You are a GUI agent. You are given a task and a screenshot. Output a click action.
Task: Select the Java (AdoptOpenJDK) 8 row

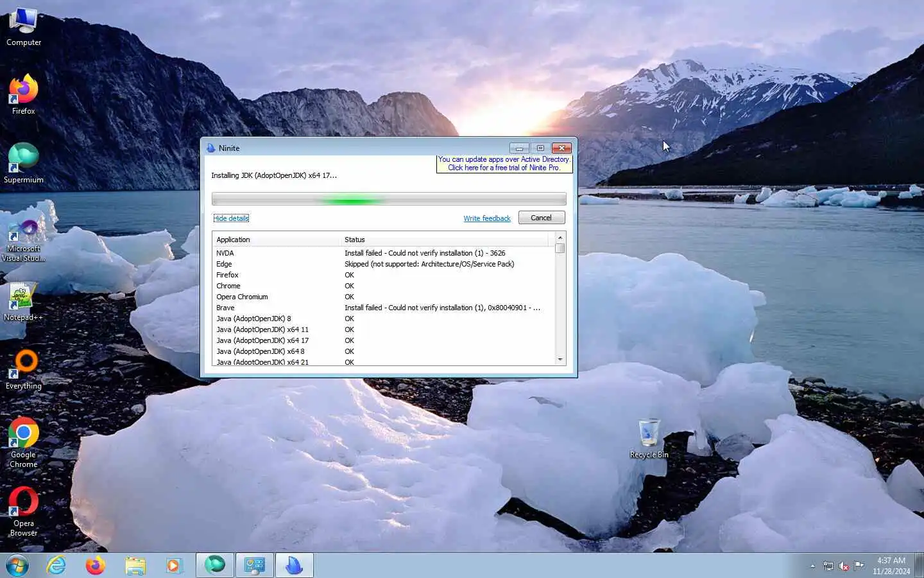pyautogui.click(x=384, y=319)
